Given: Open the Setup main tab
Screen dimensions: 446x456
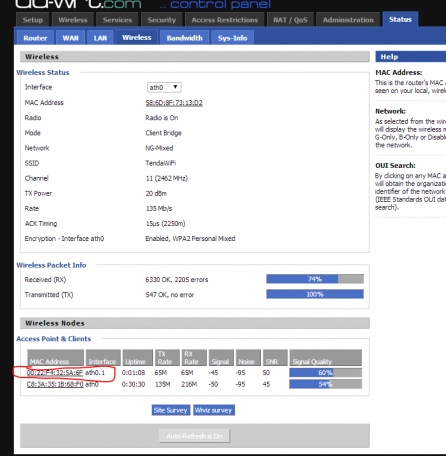Looking at the screenshot, I should (x=33, y=20).
